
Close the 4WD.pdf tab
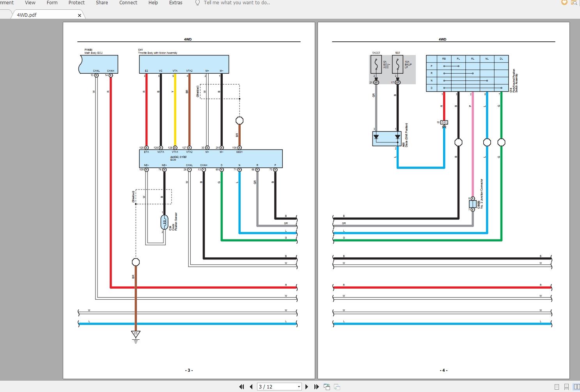80,15
